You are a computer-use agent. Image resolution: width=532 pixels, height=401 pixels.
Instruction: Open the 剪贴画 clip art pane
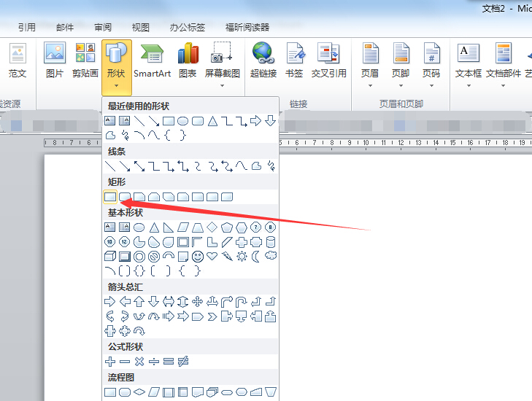pyautogui.click(x=85, y=61)
